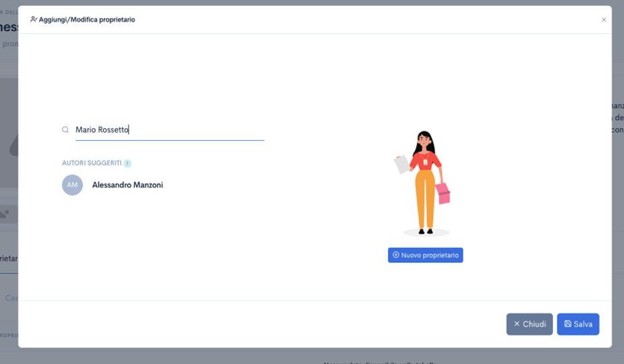This screenshot has height=364, width=624.
Task: Click the woman with papers illustration
Action: (424, 182)
